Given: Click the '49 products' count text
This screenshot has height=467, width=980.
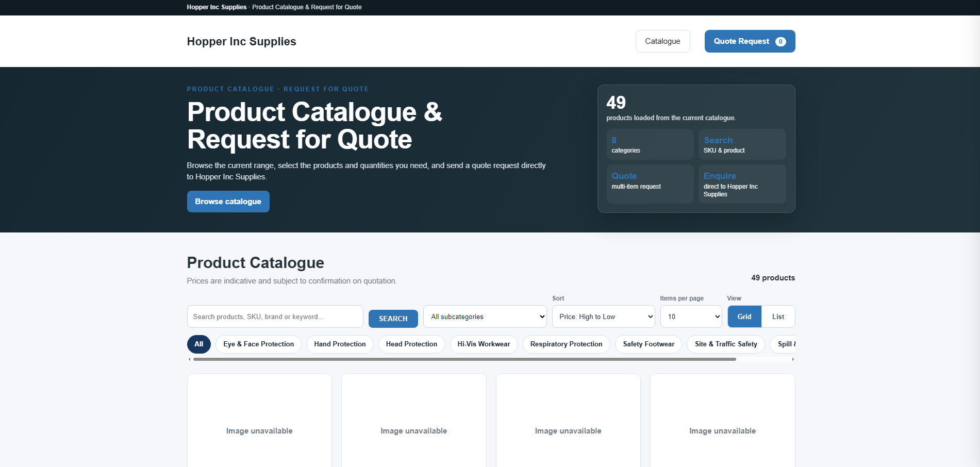Looking at the screenshot, I should click(773, 278).
